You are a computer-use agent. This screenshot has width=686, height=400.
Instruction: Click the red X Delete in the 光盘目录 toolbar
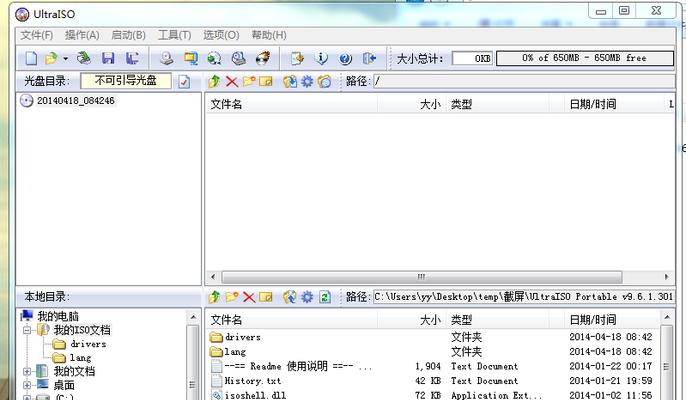click(232, 81)
